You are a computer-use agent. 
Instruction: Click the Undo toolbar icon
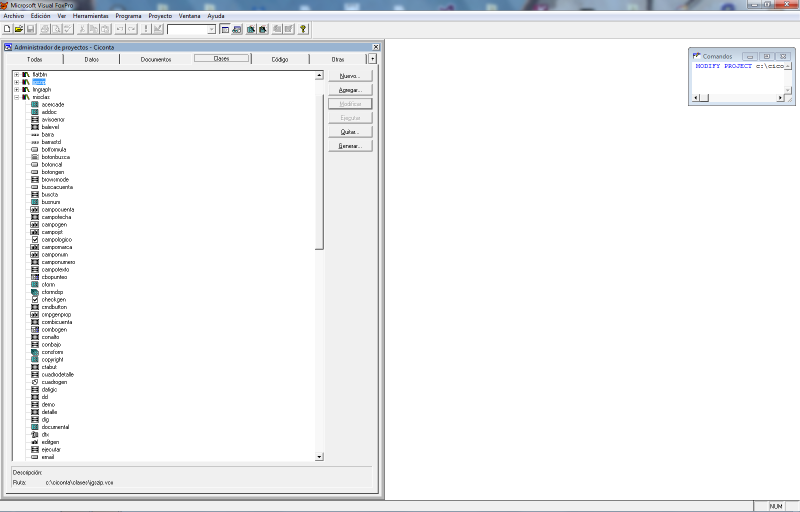119,29
